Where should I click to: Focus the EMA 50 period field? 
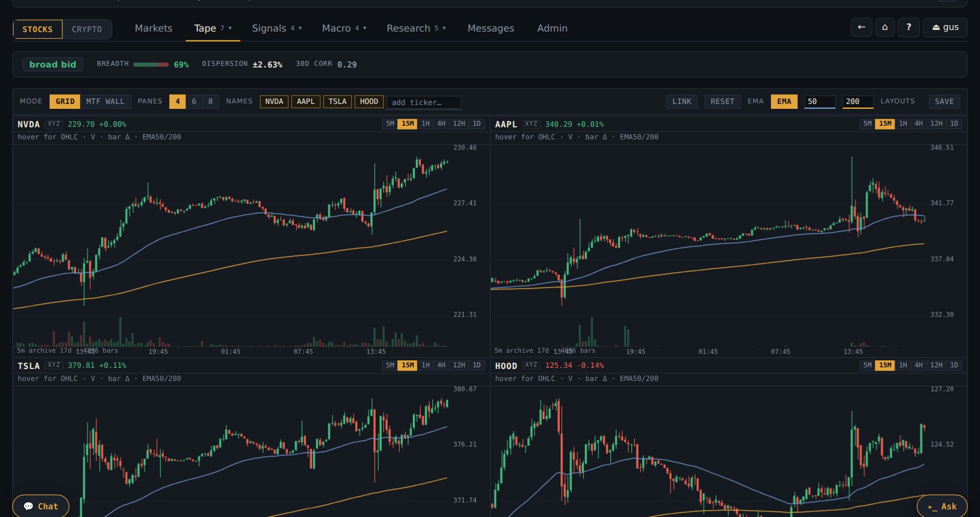click(x=820, y=101)
